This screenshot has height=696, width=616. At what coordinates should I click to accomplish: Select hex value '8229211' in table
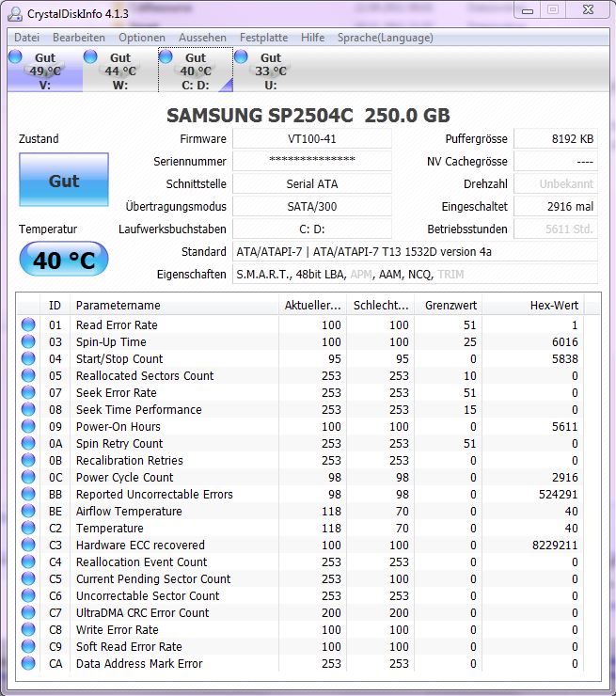555,546
